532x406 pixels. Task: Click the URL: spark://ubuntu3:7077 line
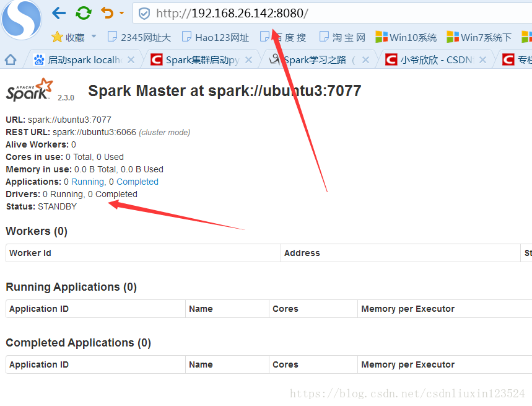58,120
